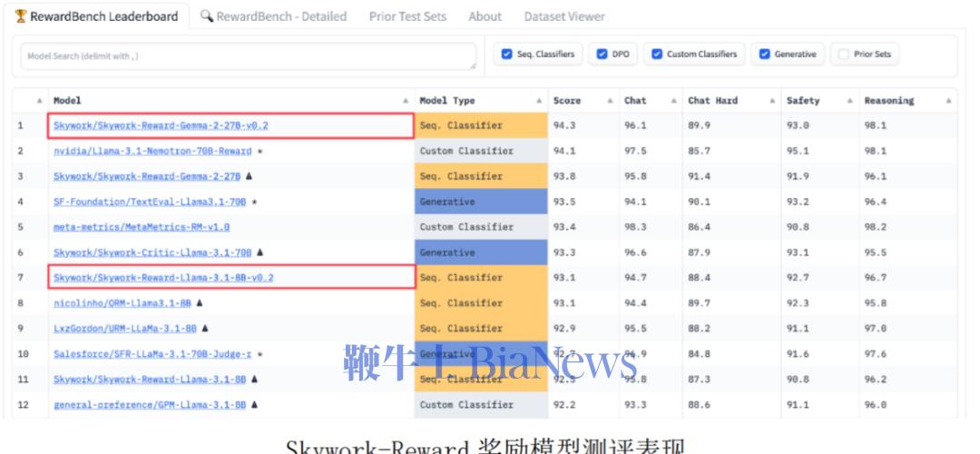This screenshot has height=454, width=980.
Task: Click warning triangle beside GPM-Llama-3.1-8B
Action: pos(254,405)
